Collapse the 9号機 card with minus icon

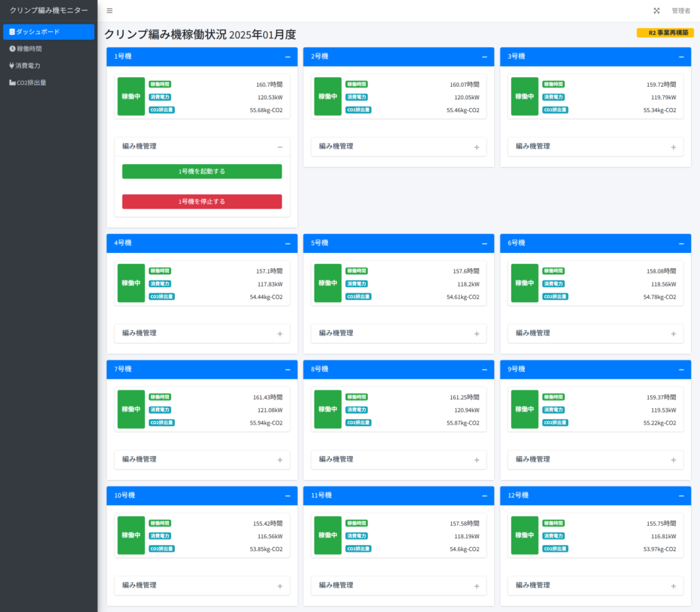point(681,369)
